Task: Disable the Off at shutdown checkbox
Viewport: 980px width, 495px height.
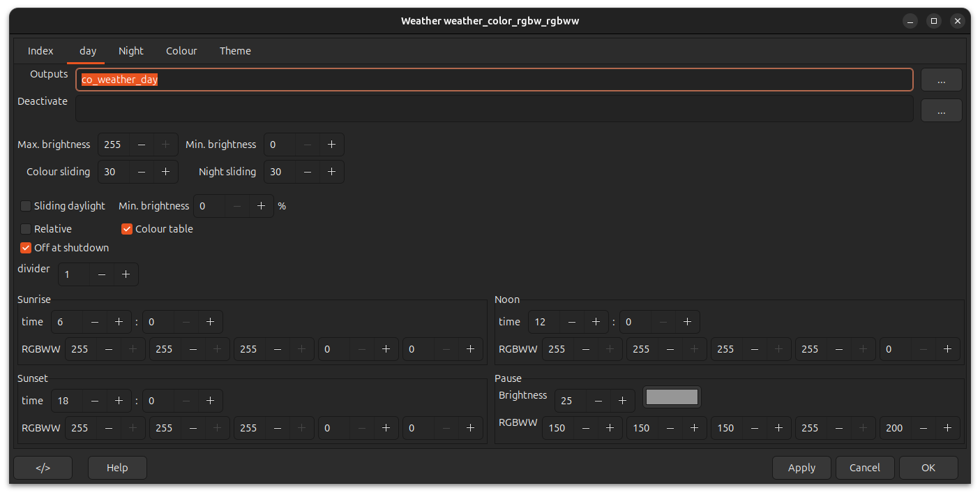Action: click(x=26, y=248)
